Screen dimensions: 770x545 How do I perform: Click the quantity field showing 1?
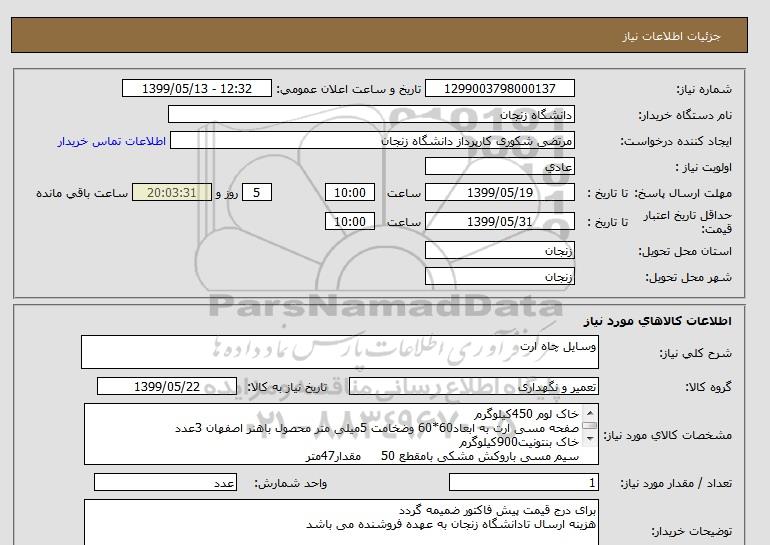coord(523,483)
